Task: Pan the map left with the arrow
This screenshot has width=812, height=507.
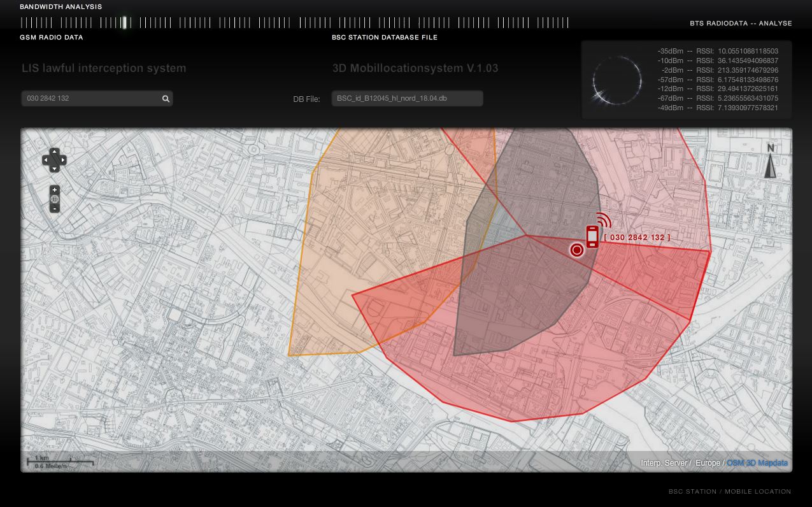Action: [46, 160]
